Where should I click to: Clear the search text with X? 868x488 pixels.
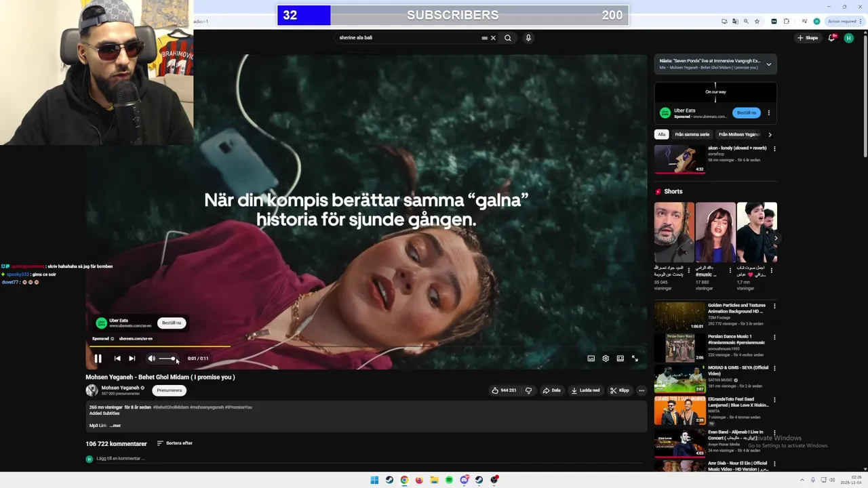[x=493, y=38]
